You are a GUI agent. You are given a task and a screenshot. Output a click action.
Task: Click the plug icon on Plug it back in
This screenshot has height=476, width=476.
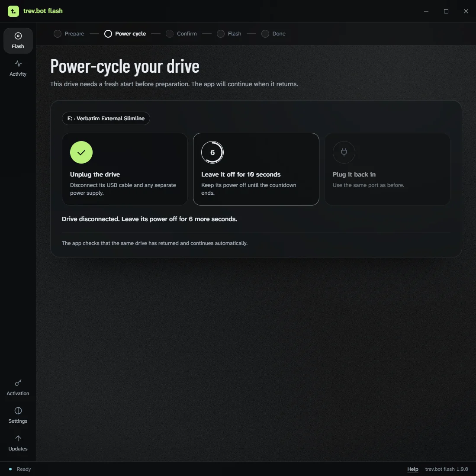(x=344, y=152)
